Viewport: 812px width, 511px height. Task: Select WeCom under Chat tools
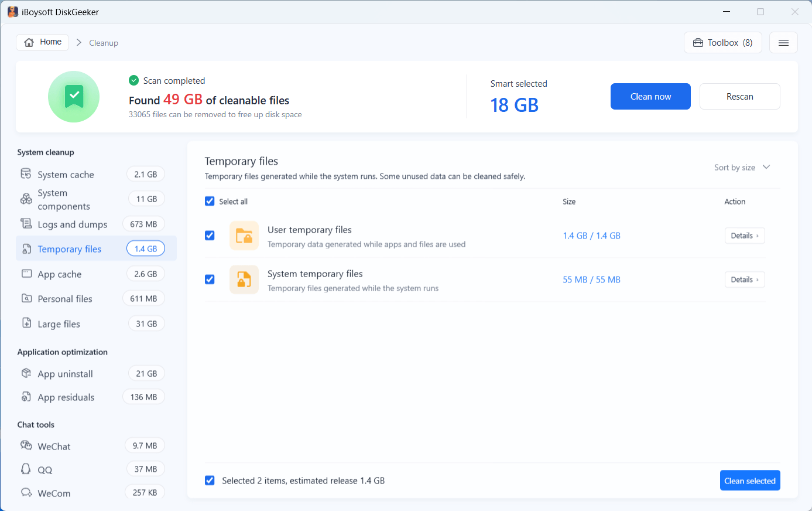click(96, 492)
